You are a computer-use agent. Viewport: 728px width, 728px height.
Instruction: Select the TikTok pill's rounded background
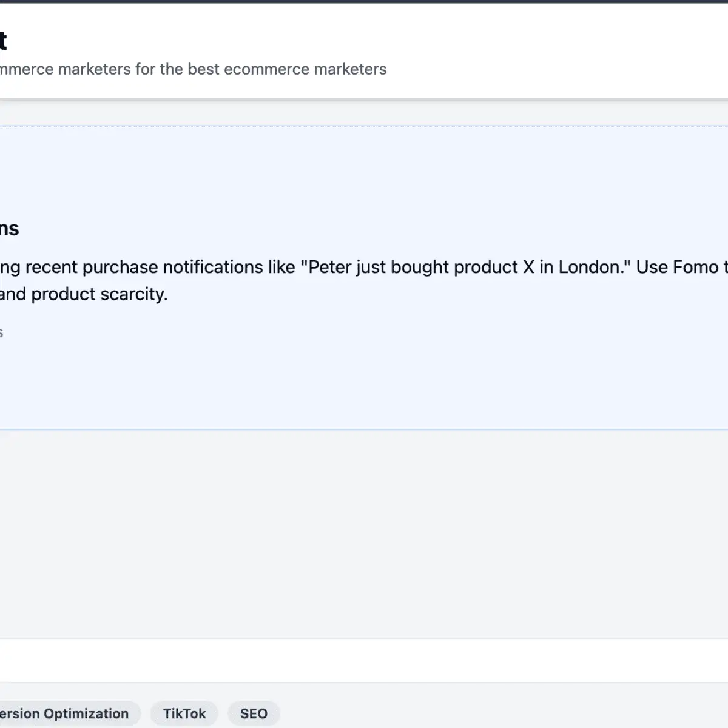tap(184, 713)
